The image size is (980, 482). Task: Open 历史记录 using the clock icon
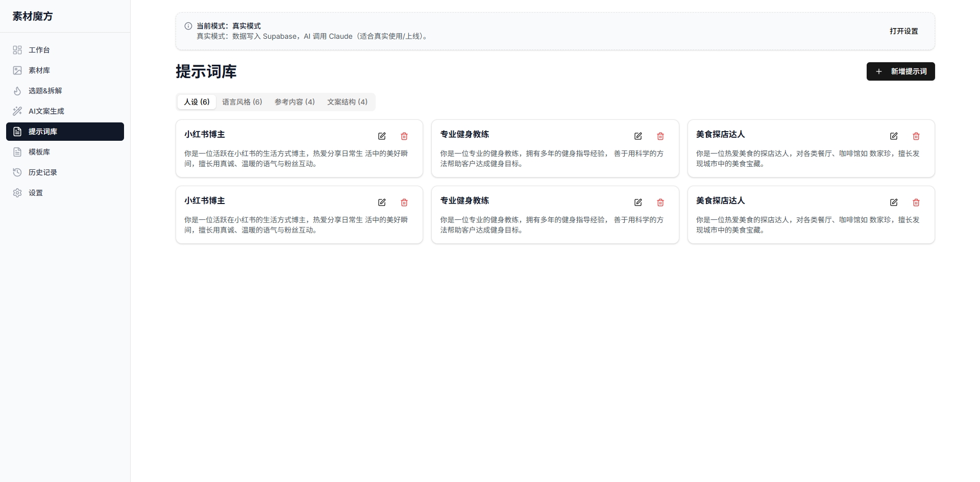[17, 172]
